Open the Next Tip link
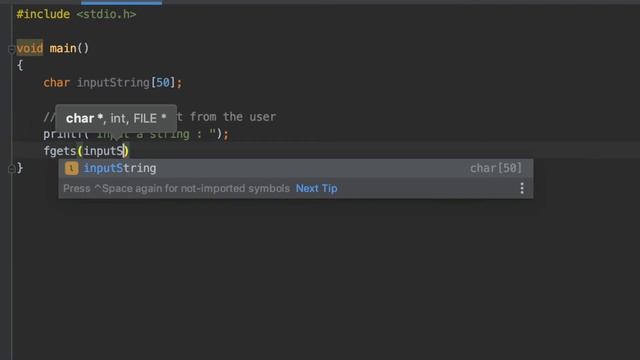This screenshot has height=360, width=640. tap(316, 189)
